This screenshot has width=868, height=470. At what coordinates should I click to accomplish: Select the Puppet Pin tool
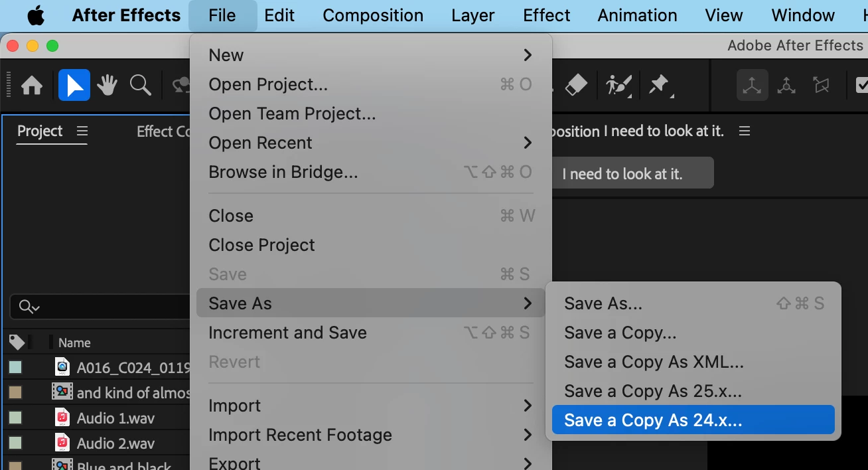click(660, 85)
